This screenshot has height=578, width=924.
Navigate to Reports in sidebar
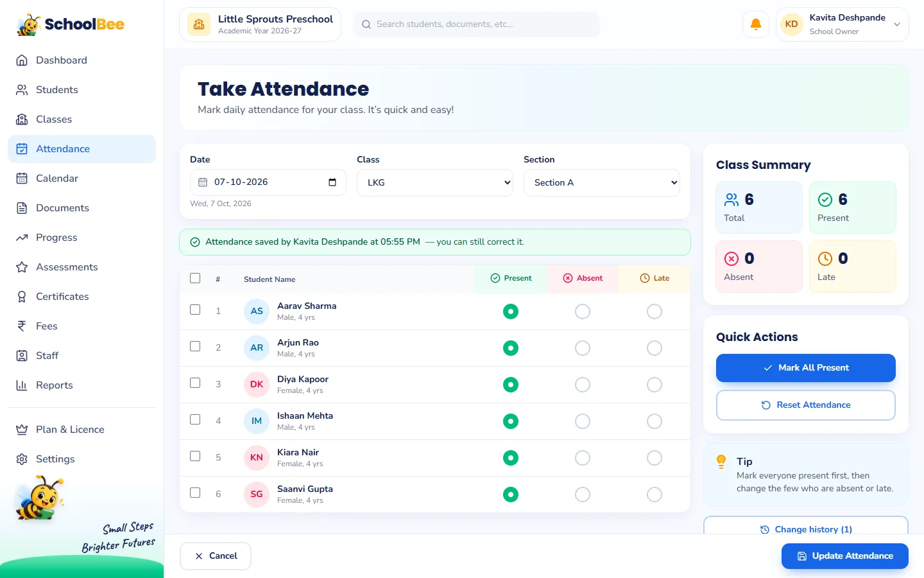82,385
